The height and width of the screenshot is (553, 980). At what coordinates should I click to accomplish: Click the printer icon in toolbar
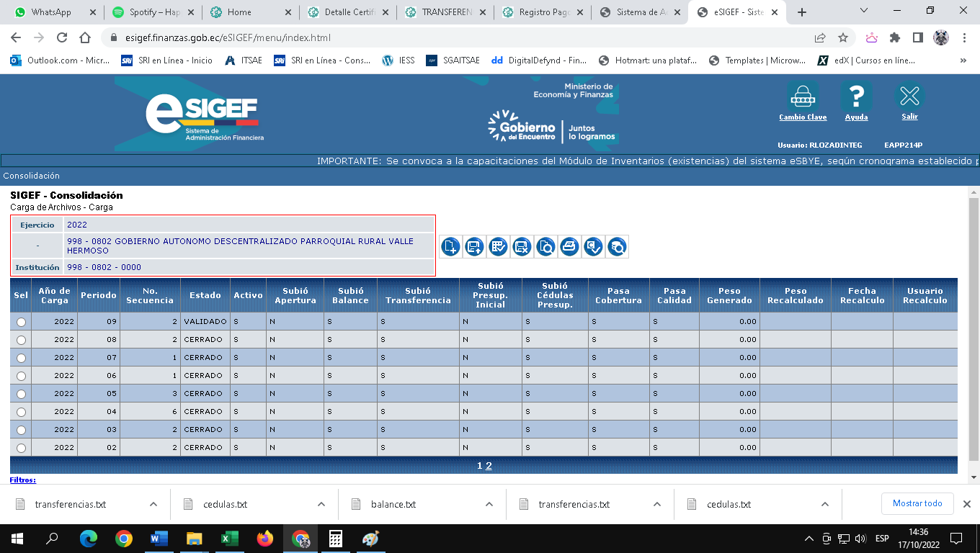(x=569, y=247)
